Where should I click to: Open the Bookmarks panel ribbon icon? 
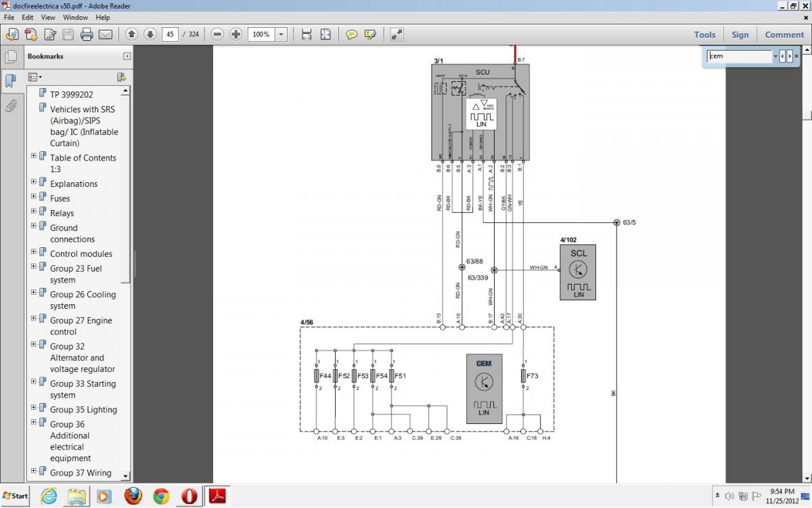pyautogui.click(x=11, y=81)
